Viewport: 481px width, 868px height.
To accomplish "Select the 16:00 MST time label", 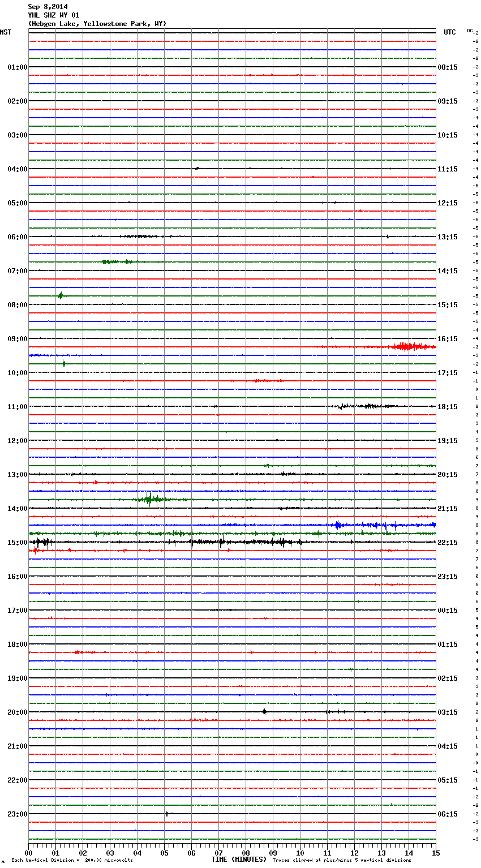I will [x=17, y=577].
